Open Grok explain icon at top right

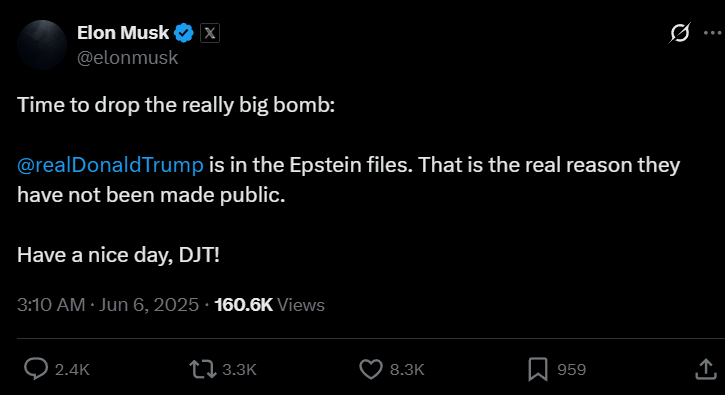tap(680, 33)
